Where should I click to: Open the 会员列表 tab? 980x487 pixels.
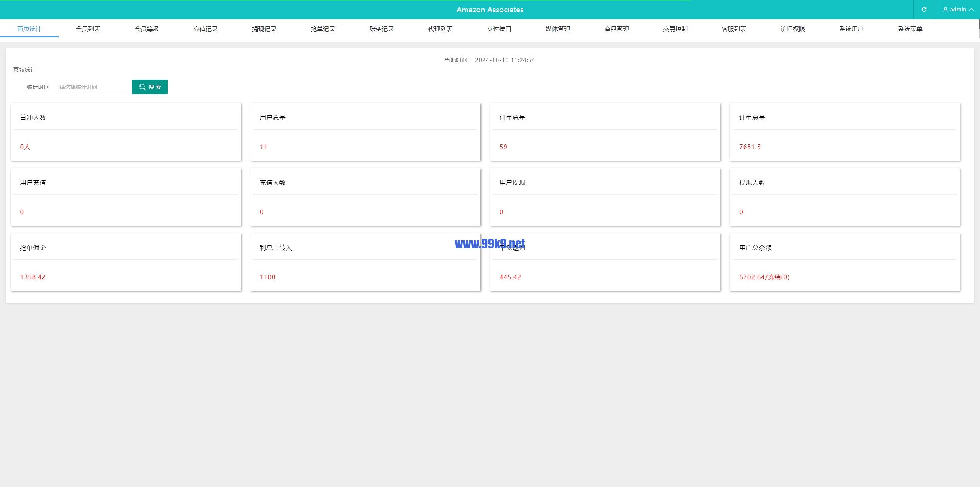pyautogui.click(x=88, y=29)
